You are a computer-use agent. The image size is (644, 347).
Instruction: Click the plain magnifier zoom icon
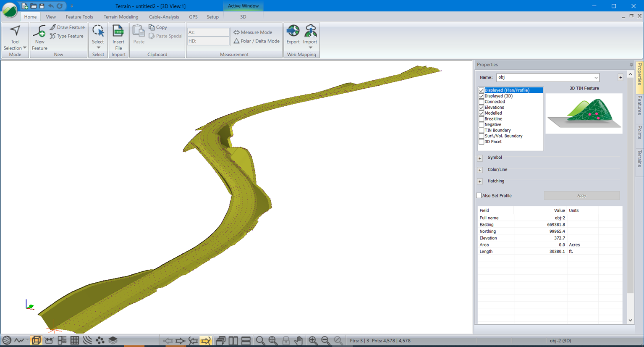[260, 341]
